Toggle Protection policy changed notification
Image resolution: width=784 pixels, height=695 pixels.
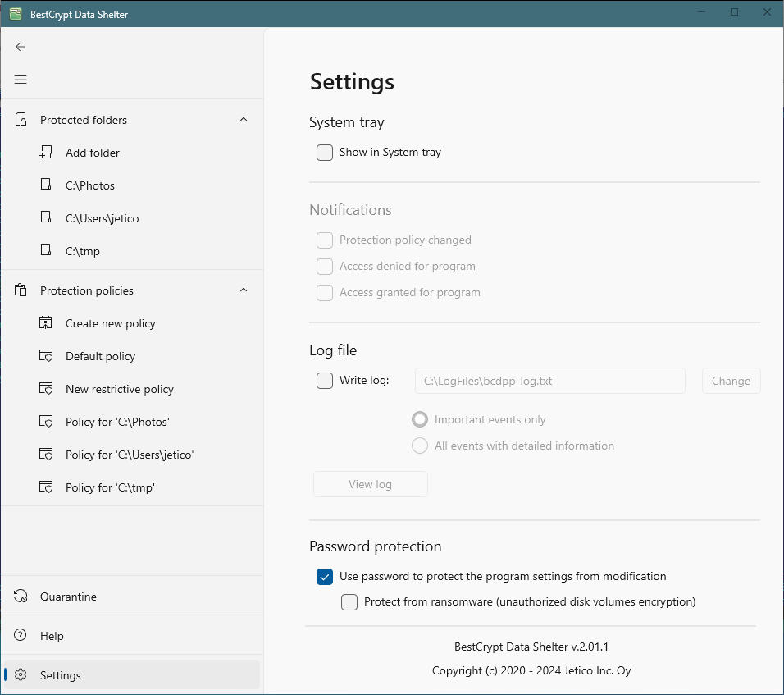325,240
